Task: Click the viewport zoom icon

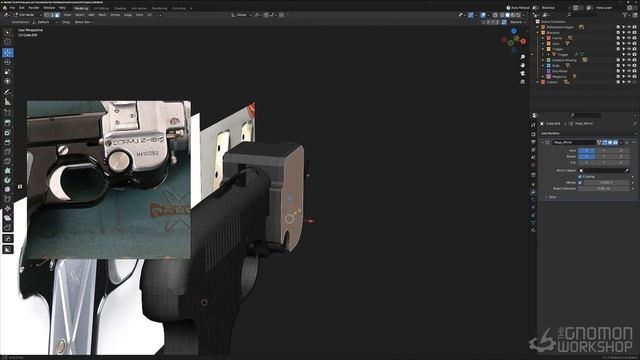Action: coord(523,57)
